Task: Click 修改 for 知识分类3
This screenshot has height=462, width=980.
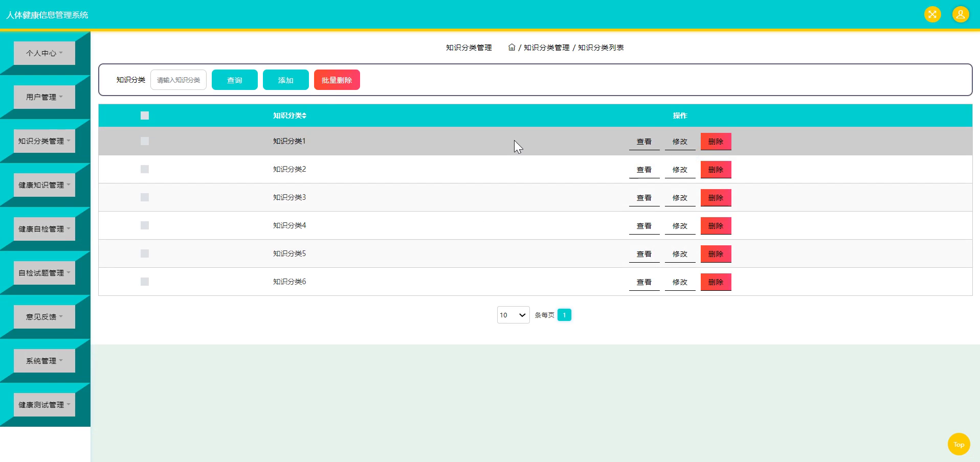Action: [x=680, y=198]
